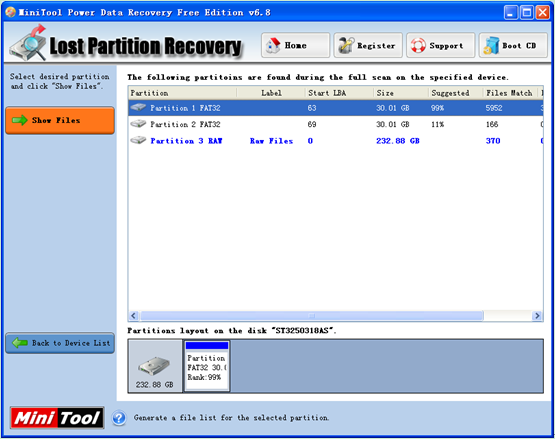Sort by the Label column header
Screen dimensions: 555x439
pyautogui.click(x=271, y=93)
